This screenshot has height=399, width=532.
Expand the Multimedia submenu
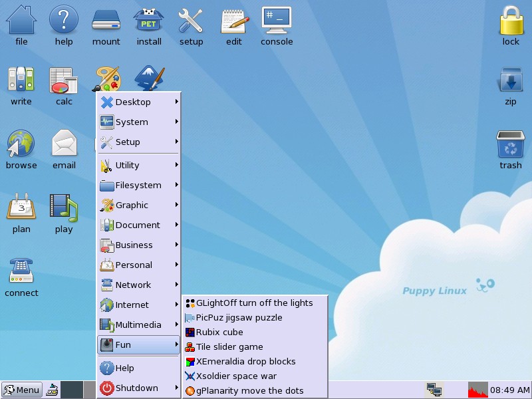click(x=139, y=325)
